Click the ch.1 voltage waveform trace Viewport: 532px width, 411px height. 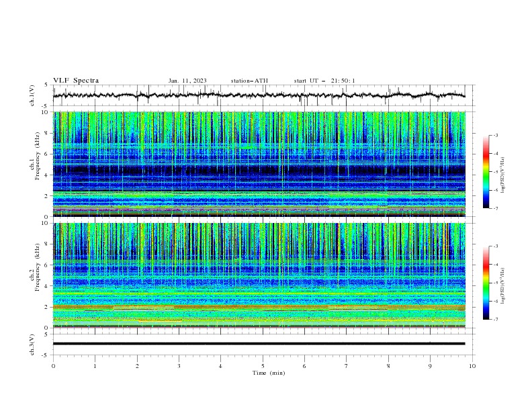(x=259, y=95)
